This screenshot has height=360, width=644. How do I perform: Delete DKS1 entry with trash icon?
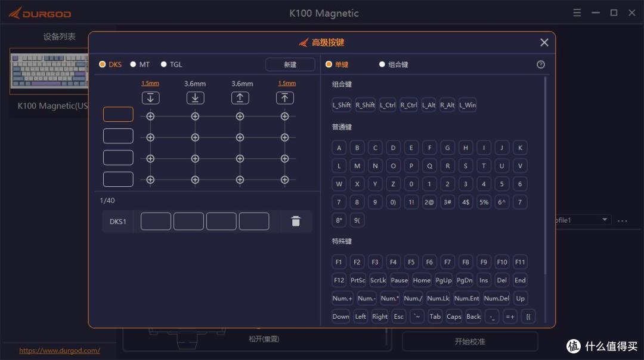296,221
